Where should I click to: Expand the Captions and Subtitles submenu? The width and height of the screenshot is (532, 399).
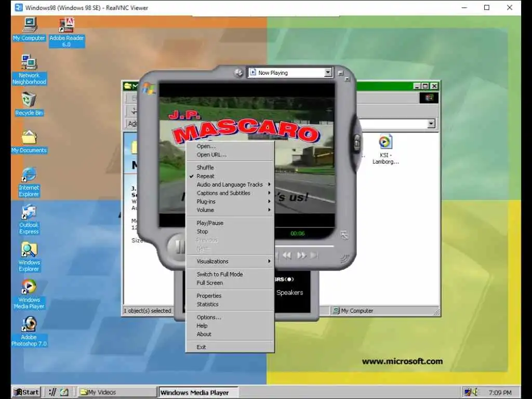pos(230,193)
